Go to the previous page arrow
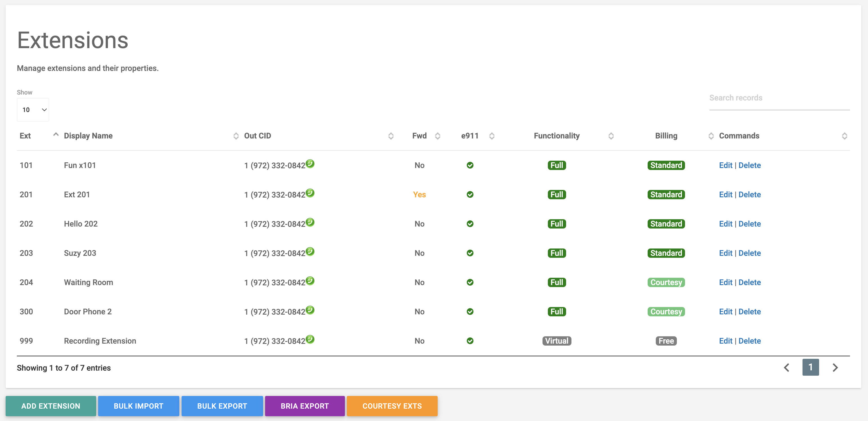This screenshot has width=868, height=421. [x=787, y=368]
